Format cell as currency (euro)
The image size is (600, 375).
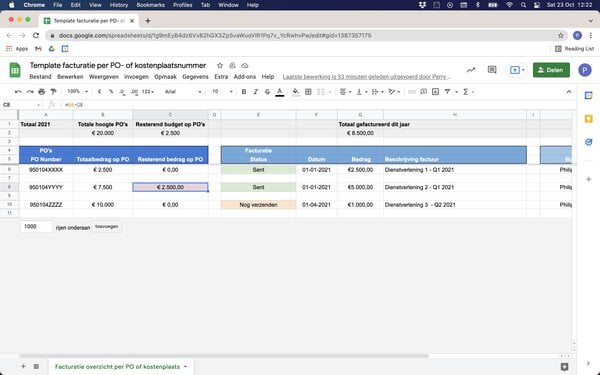[99, 92]
